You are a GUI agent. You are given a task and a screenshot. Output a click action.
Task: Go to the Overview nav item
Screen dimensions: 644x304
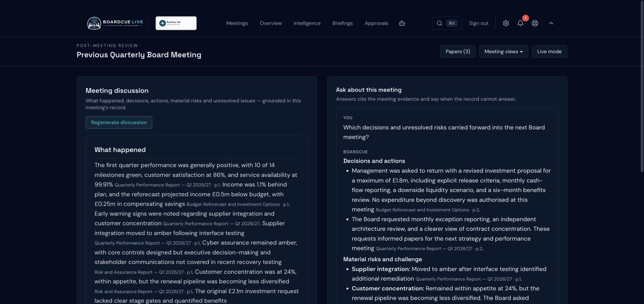coord(271,23)
